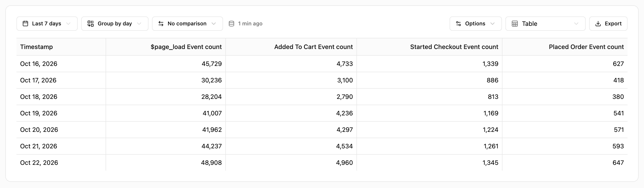
Task: Click the calendar icon beside Last 7 days
Action: [25, 24]
